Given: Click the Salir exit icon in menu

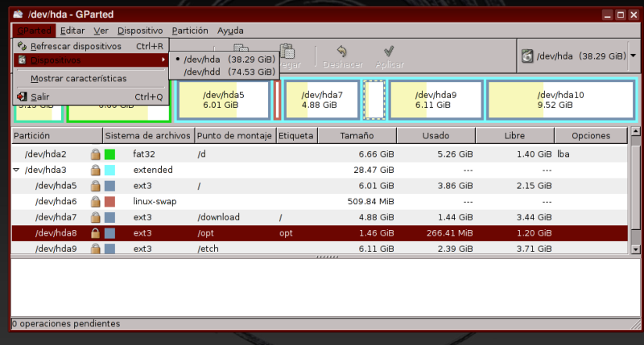Looking at the screenshot, I should [22, 97].
